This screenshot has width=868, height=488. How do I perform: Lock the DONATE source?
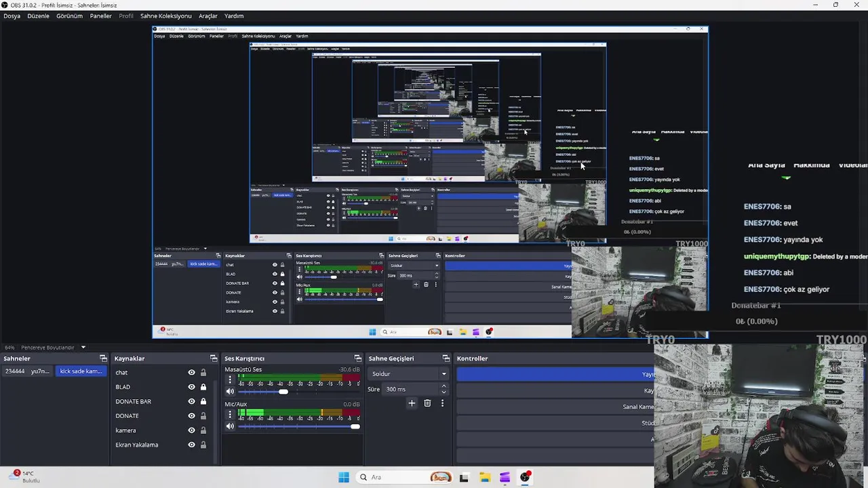(x=203, y=416)
